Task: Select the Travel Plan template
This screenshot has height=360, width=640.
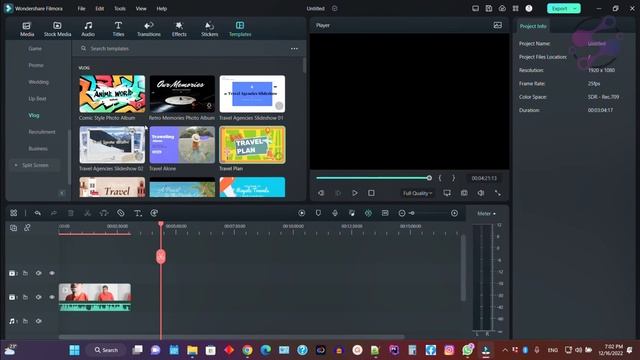Action: pyautogui.click(x=252, y=145)
